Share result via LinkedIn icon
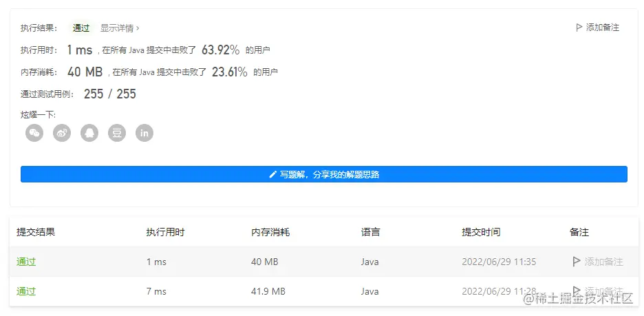The height and width of the screenshot is (316, 644). click(x=144, y=133)
